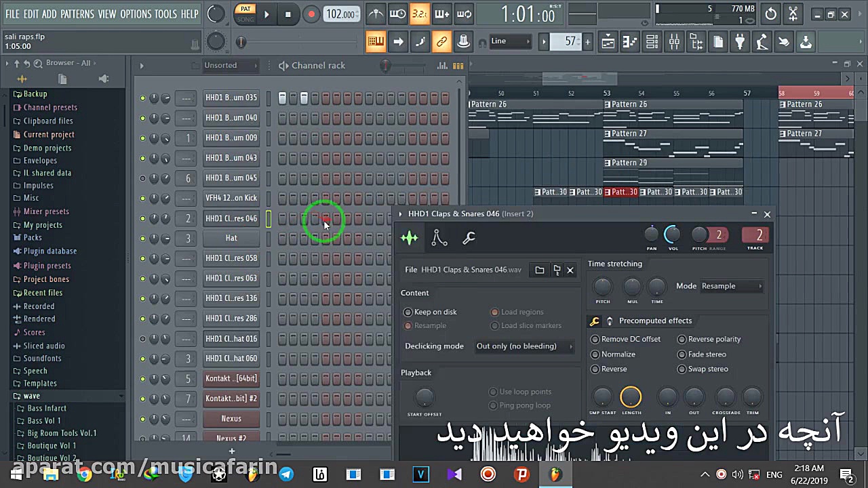Toggle the overdub (blend recording) button

click(442, 14)
